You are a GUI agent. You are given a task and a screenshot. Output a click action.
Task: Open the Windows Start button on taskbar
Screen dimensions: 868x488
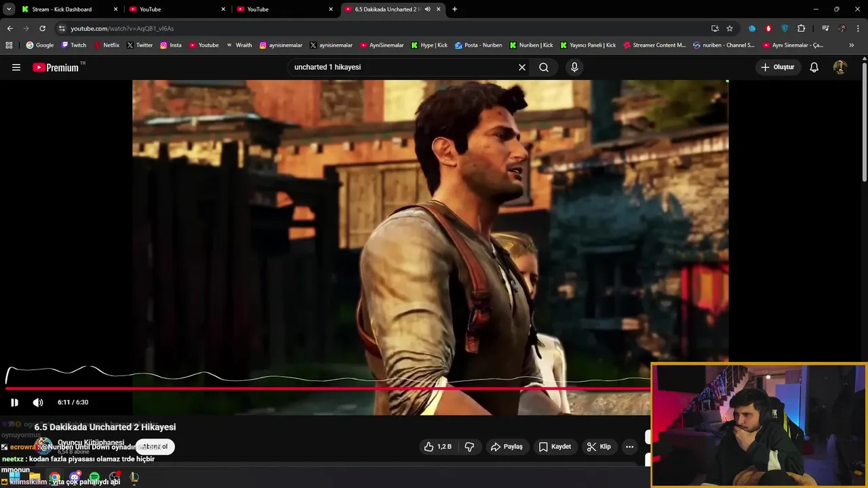pos(15,478)
